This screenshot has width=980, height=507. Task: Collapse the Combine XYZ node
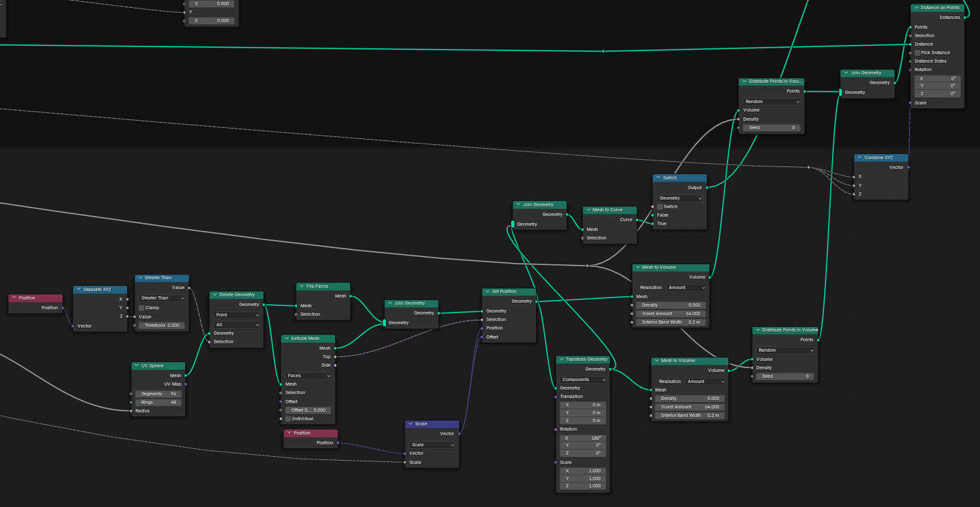click(859, 158)
